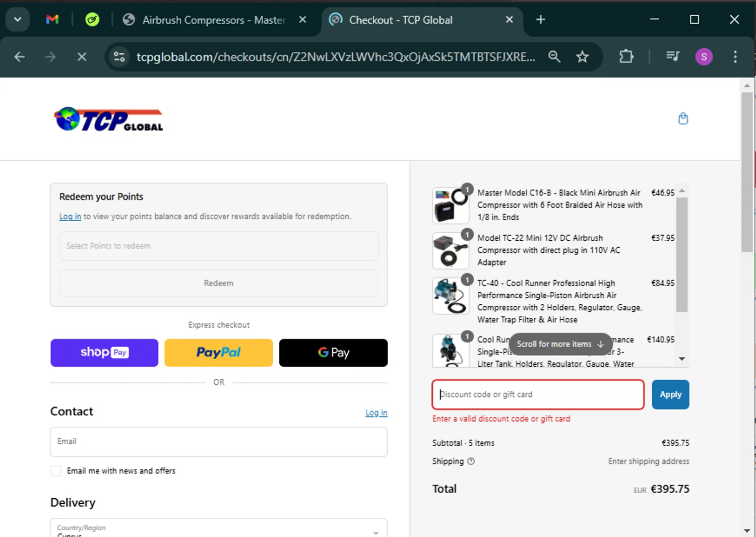The image size is (756, 537).
Task: Click the page scroll down arrow
Action: tap(747, 531)
